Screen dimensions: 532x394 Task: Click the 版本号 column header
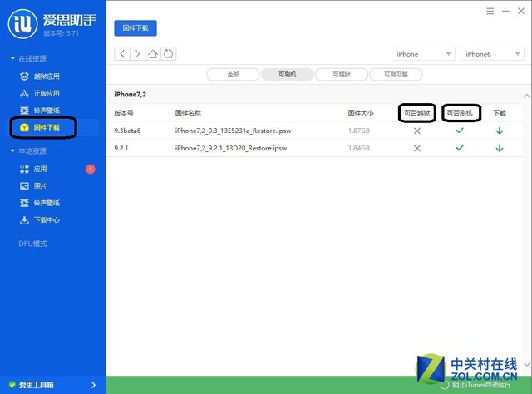(x=124, y=113)
